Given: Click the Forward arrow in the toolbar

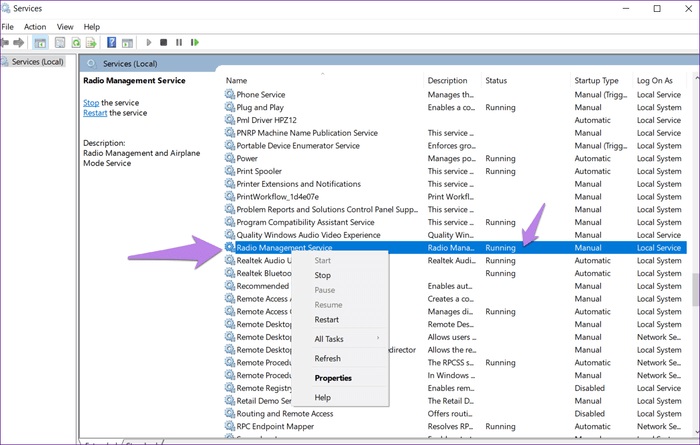Looking at the screenshot, I should (x=18, y=43).
